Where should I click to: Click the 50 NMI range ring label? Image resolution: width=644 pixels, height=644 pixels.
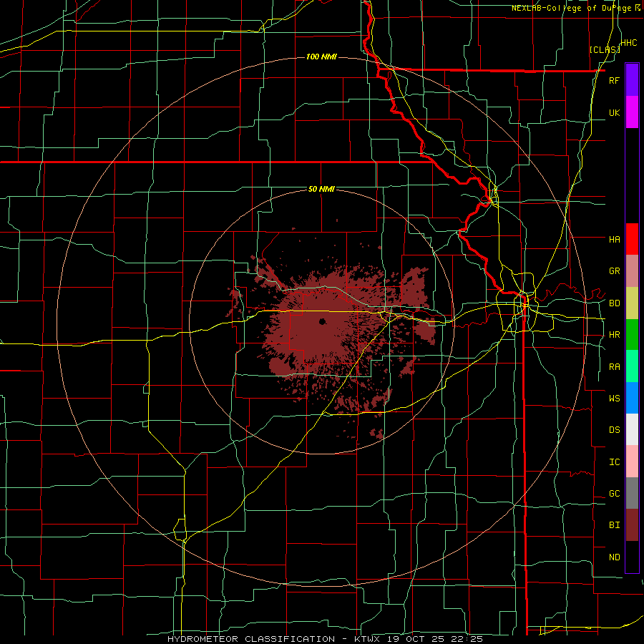(321, 190)
